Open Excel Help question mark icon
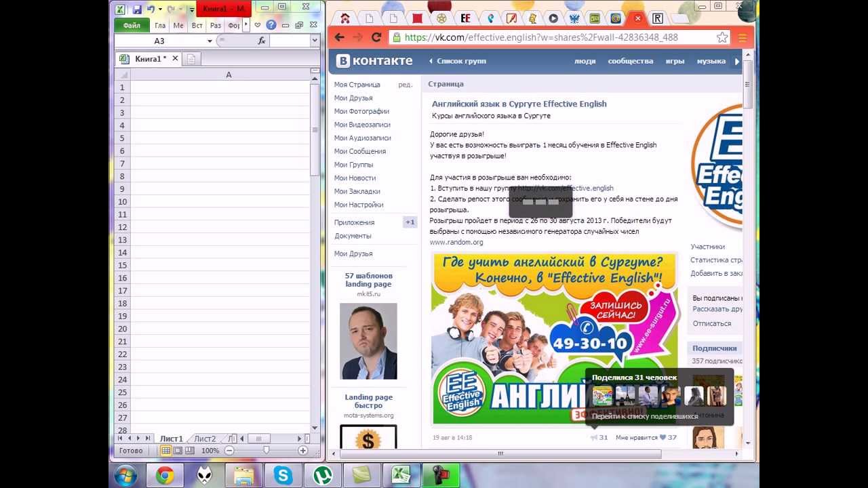Screen dimensions: 868x488 271,25
